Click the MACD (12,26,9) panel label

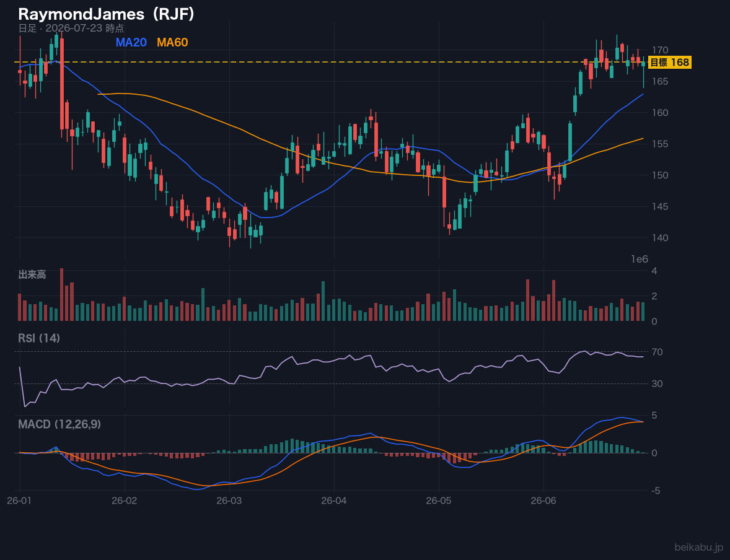tap(59, 424)
